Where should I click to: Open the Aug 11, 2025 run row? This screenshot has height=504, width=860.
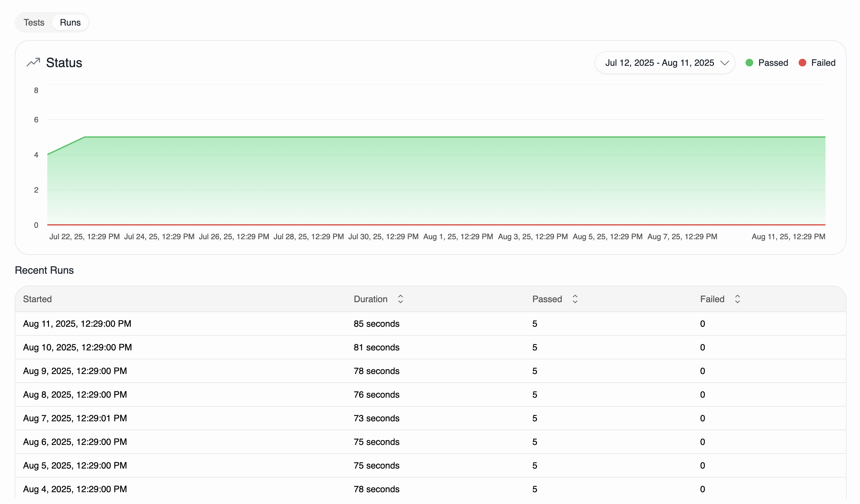click(x=77, y=324)
